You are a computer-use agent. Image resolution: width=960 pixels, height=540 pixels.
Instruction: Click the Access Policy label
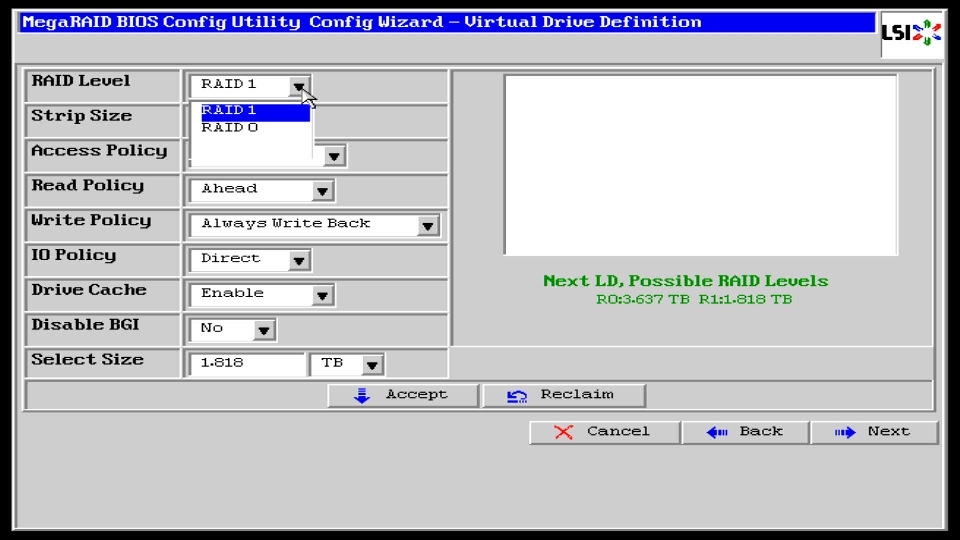[99, 151]
